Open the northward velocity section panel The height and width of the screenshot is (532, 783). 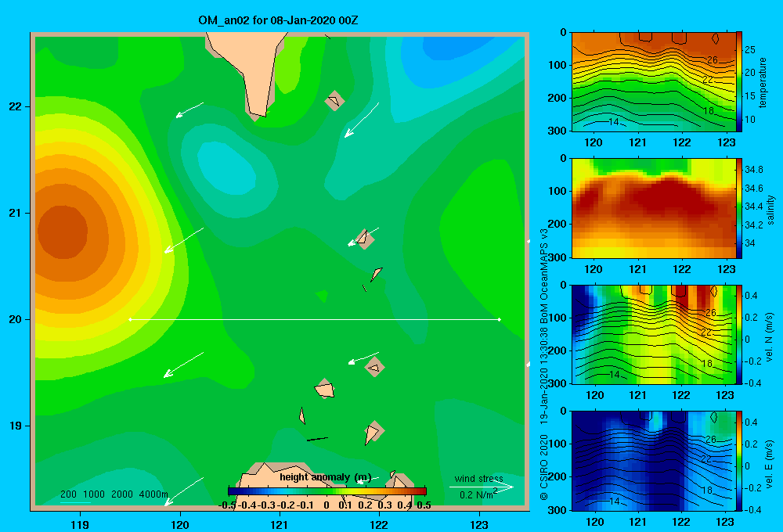tap(654, 334)
